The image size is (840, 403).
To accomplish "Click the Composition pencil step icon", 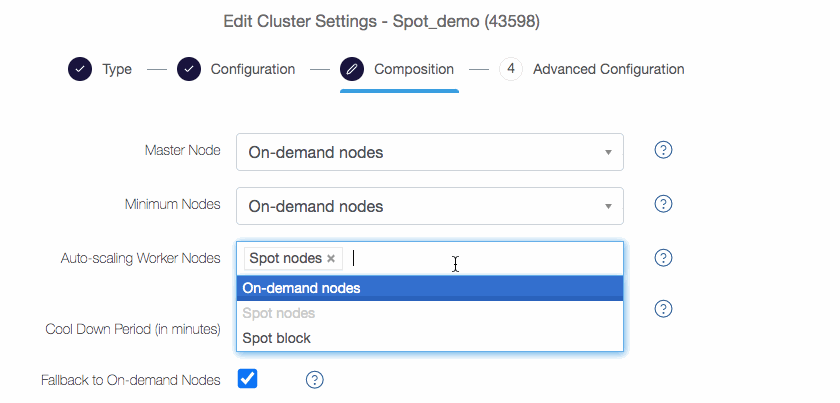I will [x=351, y=69].
